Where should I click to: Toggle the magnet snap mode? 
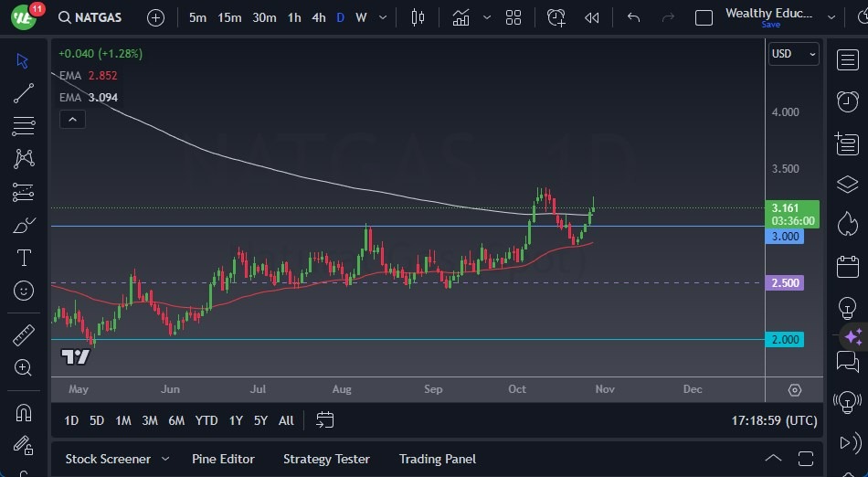[x=24, y=412]
